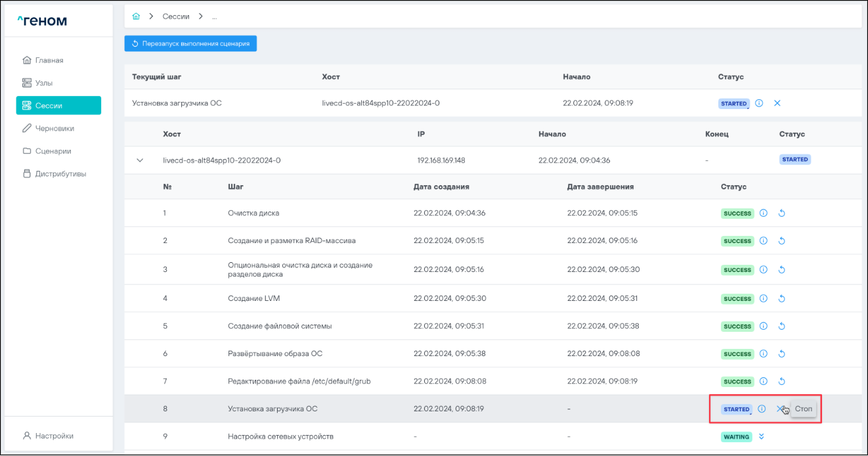Open info icon for step 8 Установка загрузчика
Screen dimensions: 868x456
coord(762,409)
